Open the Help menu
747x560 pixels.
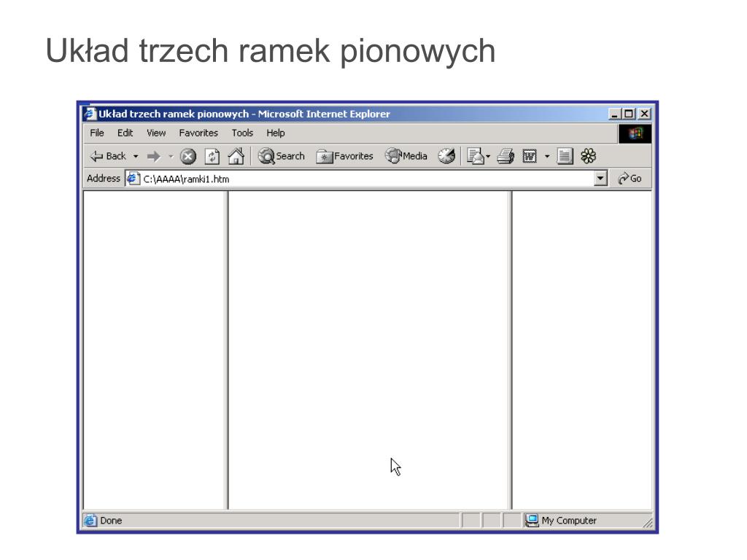coord(275,133)
